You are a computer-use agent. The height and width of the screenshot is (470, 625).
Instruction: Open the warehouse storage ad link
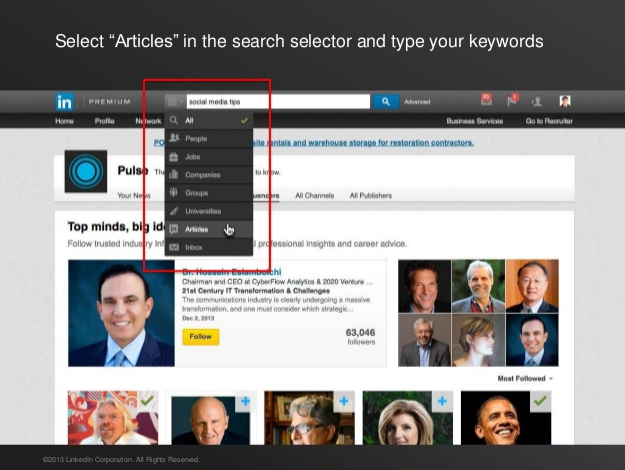click(x=364, y=142)
